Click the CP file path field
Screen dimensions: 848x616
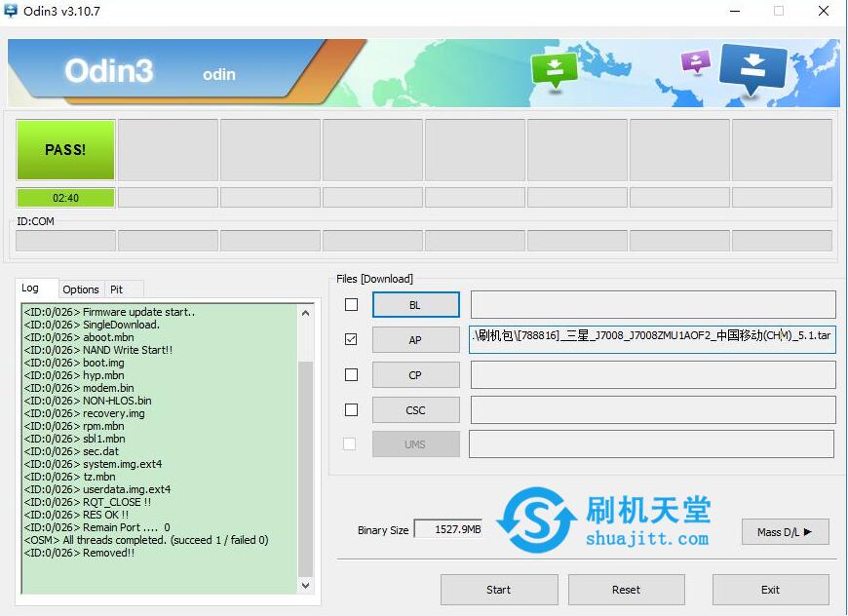click(x=653, y=375)
